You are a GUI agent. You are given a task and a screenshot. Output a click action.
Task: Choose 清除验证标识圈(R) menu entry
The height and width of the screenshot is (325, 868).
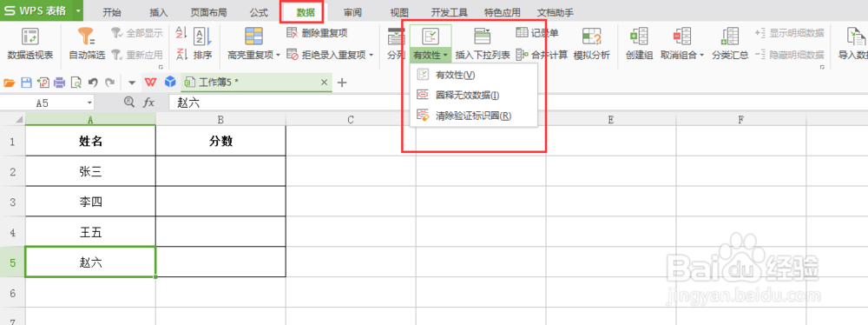(474, 116)
